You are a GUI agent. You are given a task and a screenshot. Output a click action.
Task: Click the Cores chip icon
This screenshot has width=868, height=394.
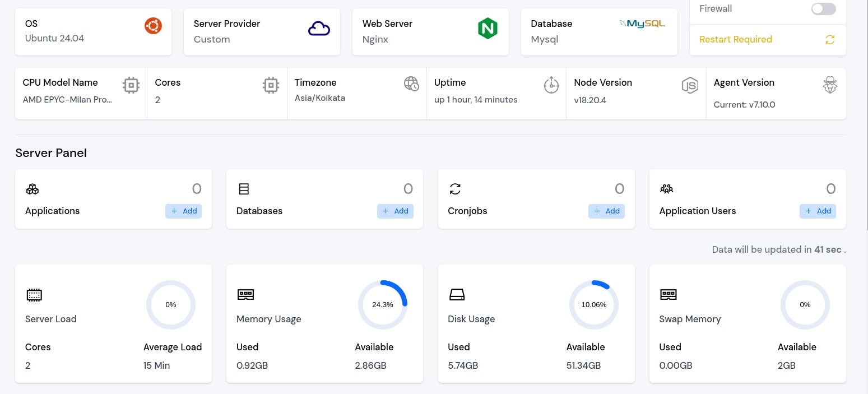[x=271, y=85]
